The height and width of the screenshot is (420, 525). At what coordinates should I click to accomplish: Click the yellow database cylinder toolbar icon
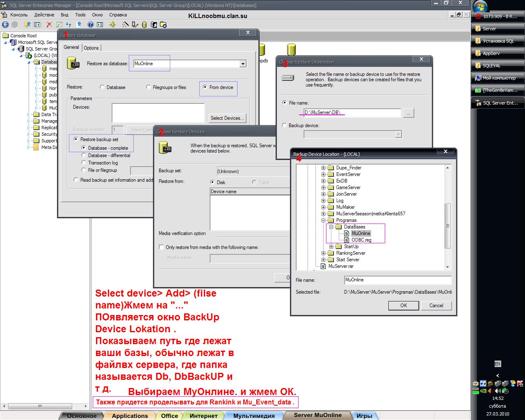click(144, 25)
